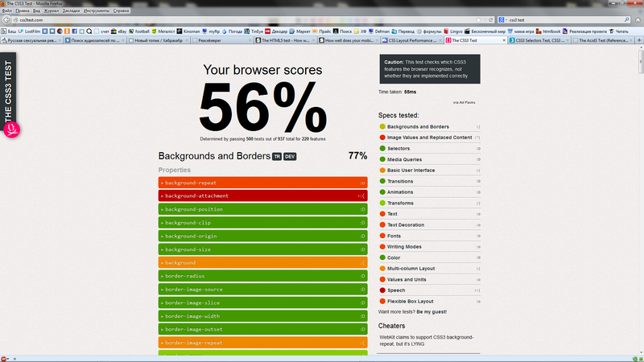Image resolution: width=644 pixels, height=362 pixels.
Task: Open the eBay bookmark
Action: tap(118, 31)
